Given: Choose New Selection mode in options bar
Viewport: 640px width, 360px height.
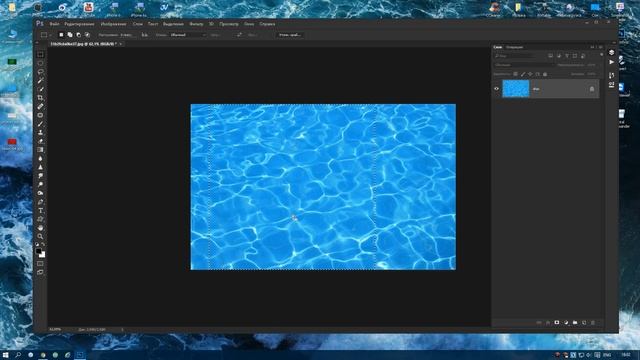Looking at the screenshot, I should tap(61, 35).
